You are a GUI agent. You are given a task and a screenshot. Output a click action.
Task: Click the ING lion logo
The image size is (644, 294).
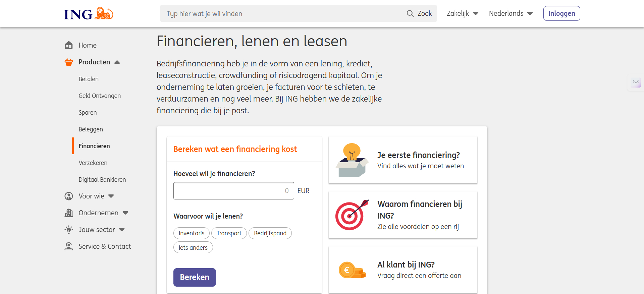coord(89,14)
